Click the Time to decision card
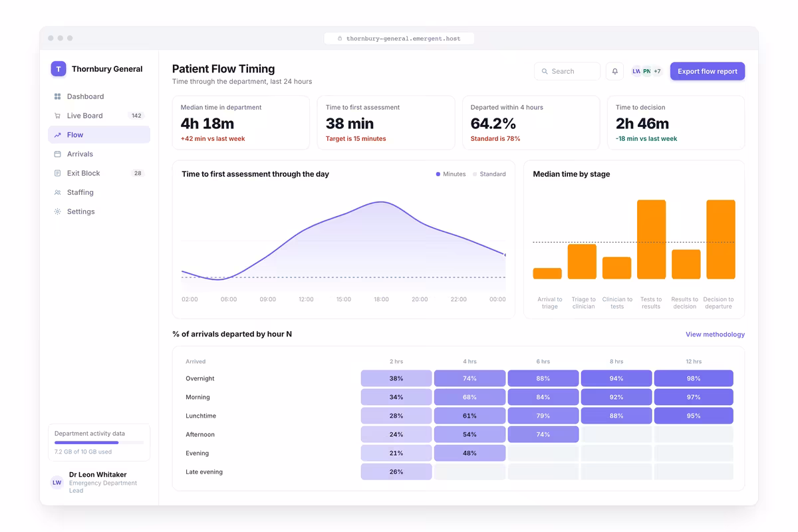 (x=676, y=123)
